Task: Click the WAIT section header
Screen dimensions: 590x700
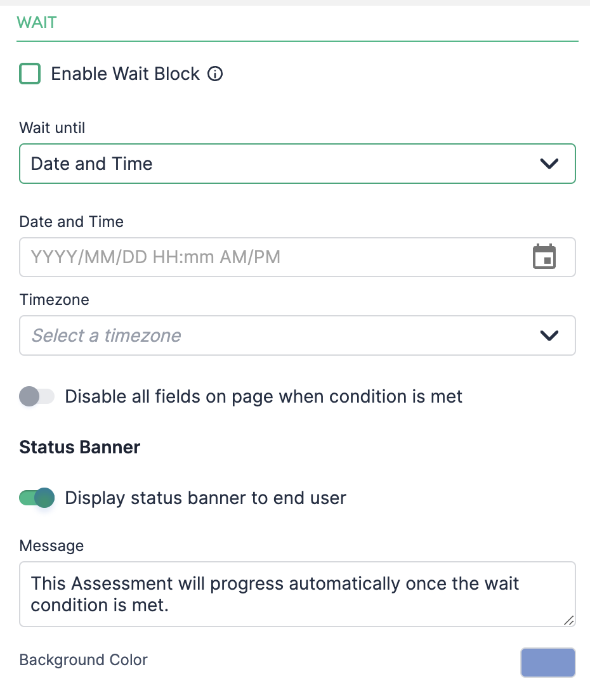Action: click(37, 22)
